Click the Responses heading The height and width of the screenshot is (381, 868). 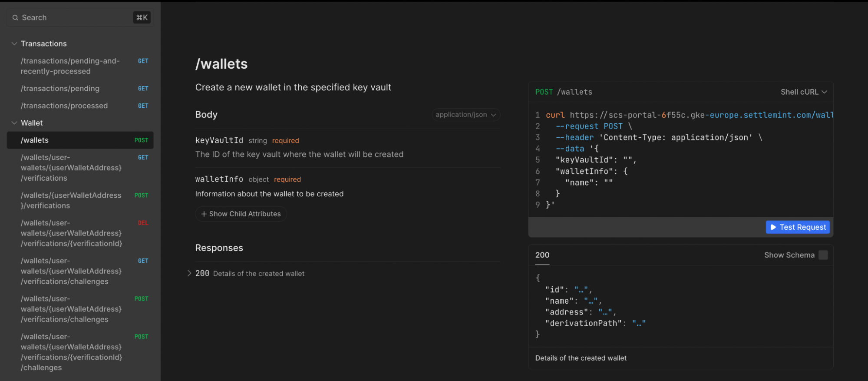click(219, 248)
